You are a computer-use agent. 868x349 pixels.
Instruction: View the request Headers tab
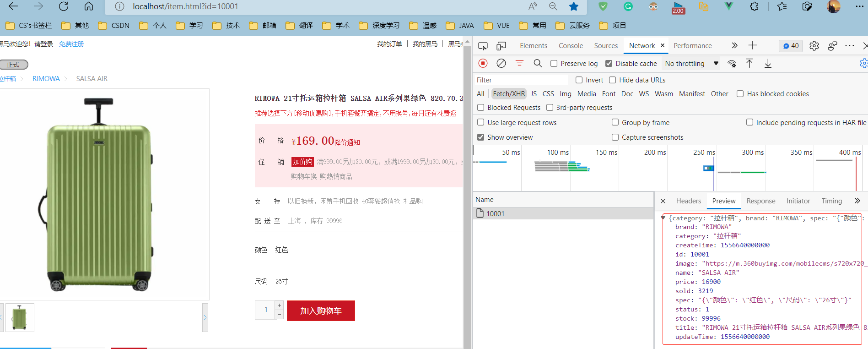(689, 201)
